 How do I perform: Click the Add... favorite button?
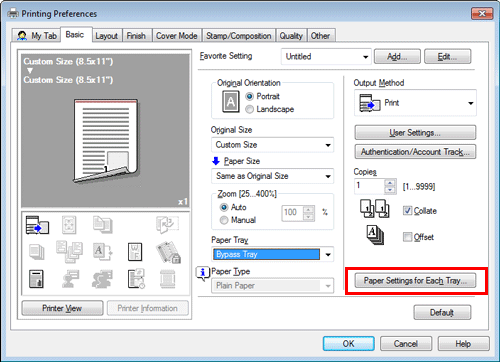[x=397, y=57]
